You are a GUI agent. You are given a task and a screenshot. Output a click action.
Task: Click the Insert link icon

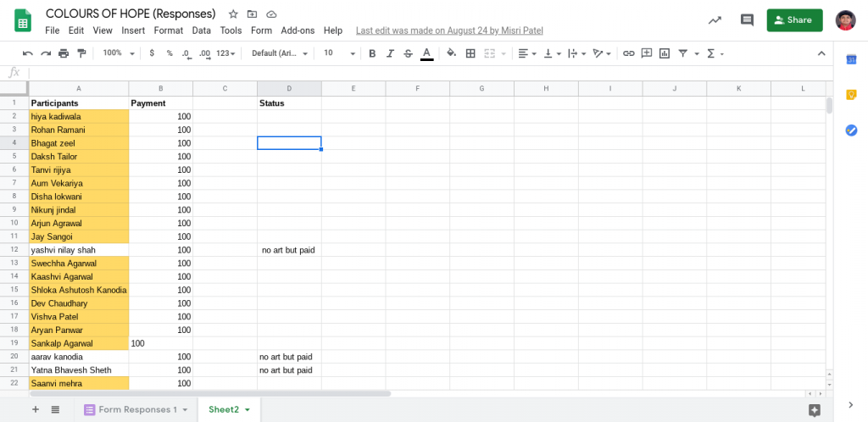(x=628, y=53)
